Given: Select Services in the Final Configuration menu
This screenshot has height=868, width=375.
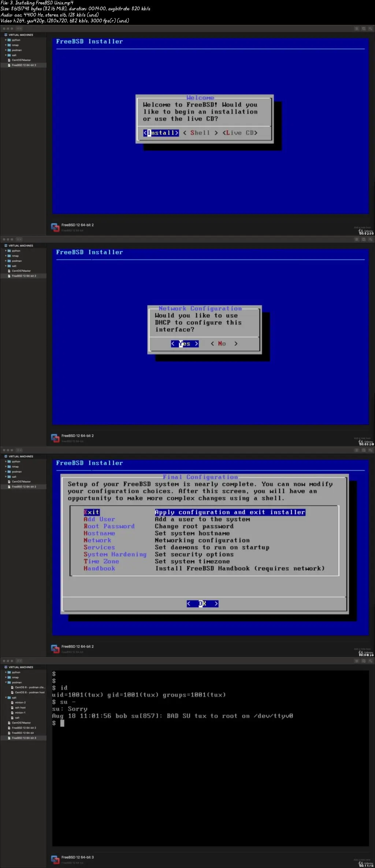Looking at the screenshot, I should [99, 547].
